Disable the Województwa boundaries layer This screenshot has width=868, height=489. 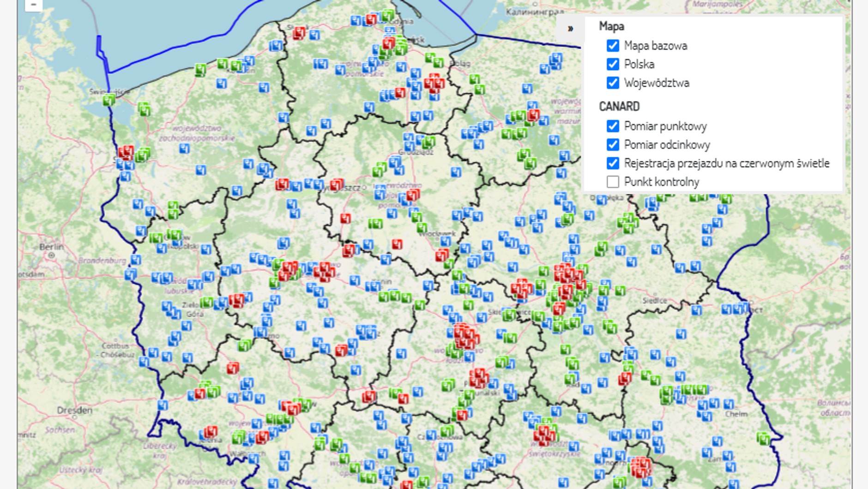[613, 83]
